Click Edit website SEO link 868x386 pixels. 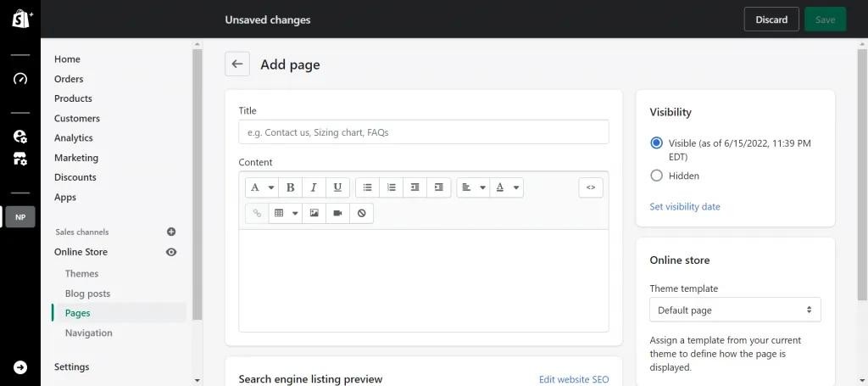pos(574,379)
